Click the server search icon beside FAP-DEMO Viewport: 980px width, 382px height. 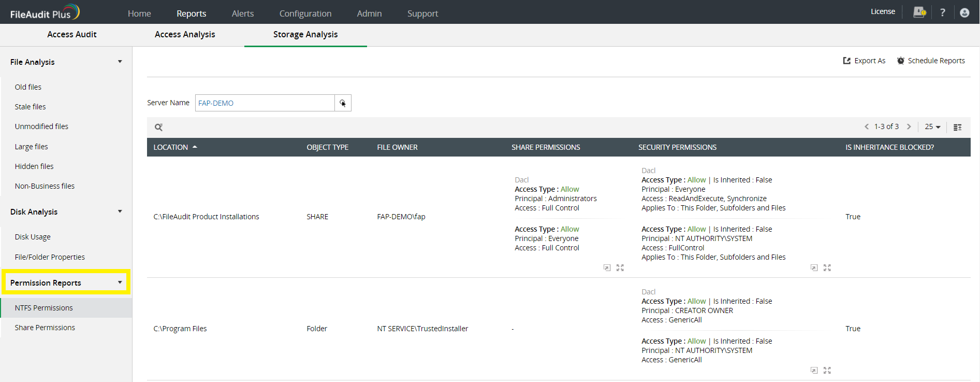coord(343,103)
